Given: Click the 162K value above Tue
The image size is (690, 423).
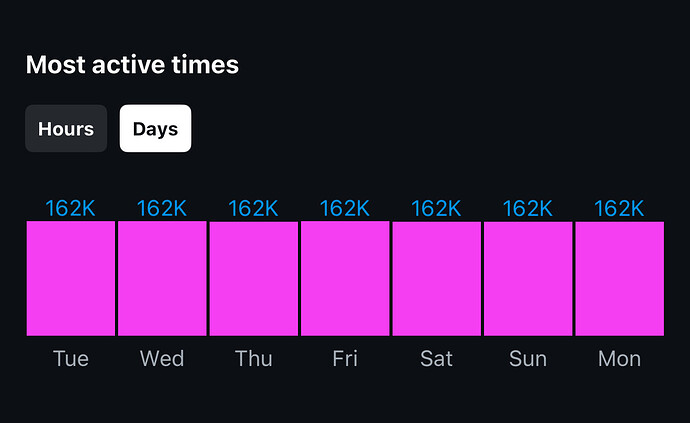Looking at the screenshot, I should (70, 208).
